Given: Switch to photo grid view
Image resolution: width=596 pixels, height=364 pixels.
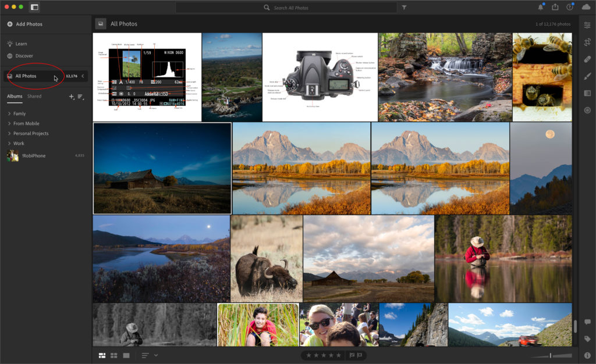Looking at the screenshot, I should tap(102, 355).
